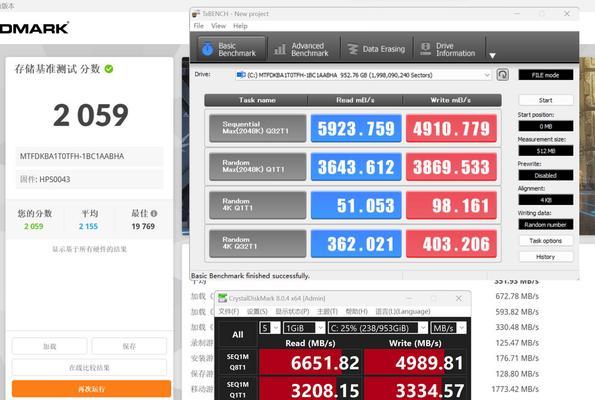
Task: Open CrystalDiskMark MB/s unit dropdown
Action: 448,328
